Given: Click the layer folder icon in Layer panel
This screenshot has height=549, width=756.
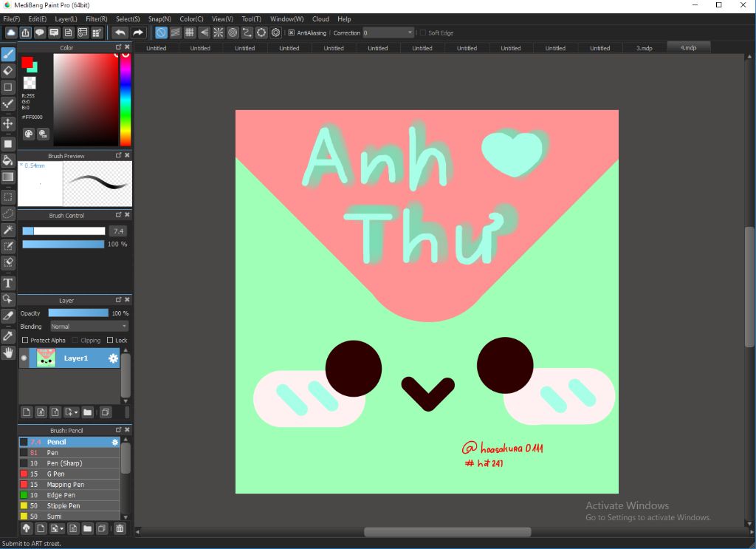Looking at the screenshot, I should pyautogui.click(x=87, y=412).
